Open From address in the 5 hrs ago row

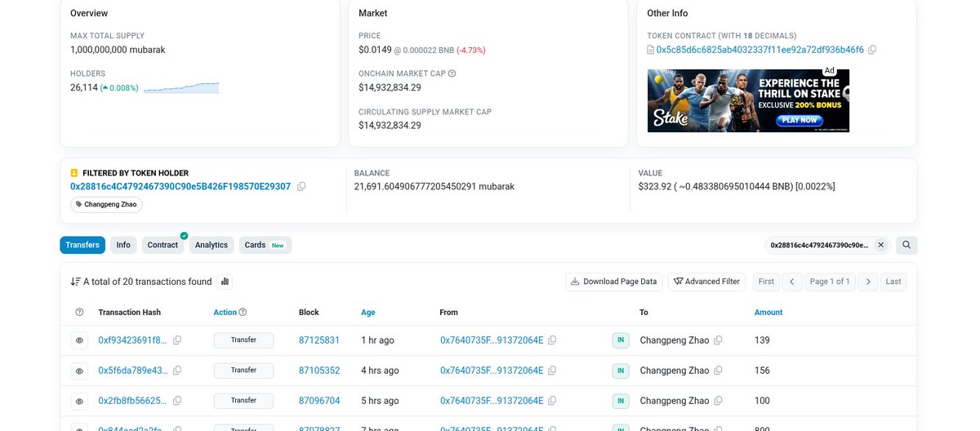coord(492,401)
